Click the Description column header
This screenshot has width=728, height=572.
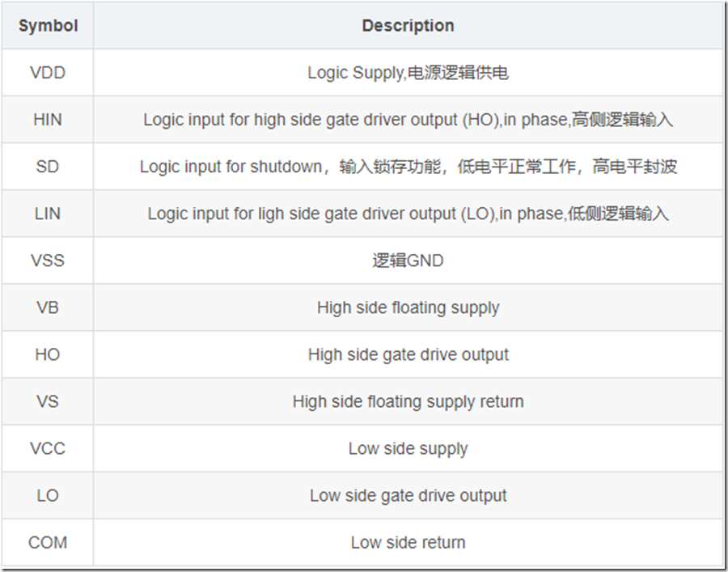point(408,26)
